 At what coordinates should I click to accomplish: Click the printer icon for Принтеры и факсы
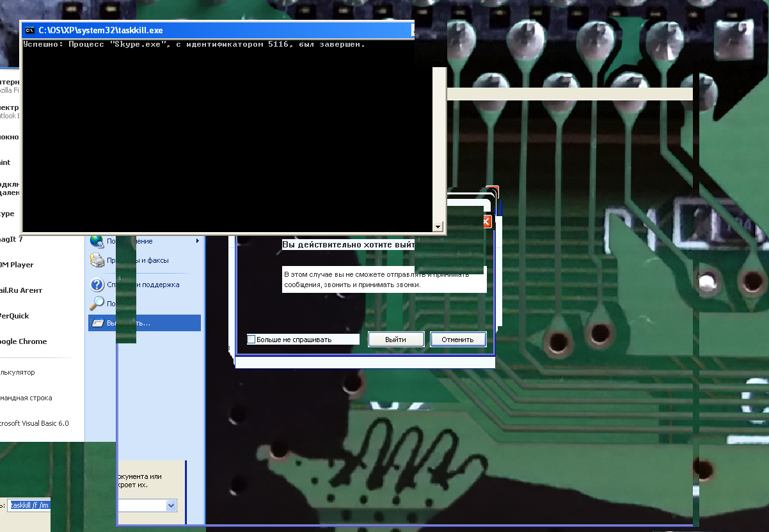coord(97,260)
